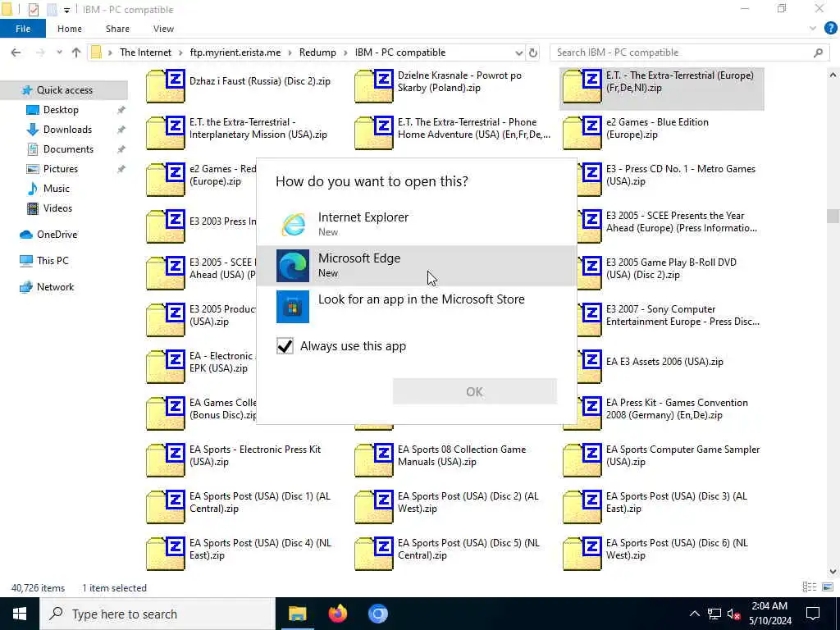Select e2 Games - Blue Edition zip icon
The image size is (840, 630).
click(x=582, y=133)
